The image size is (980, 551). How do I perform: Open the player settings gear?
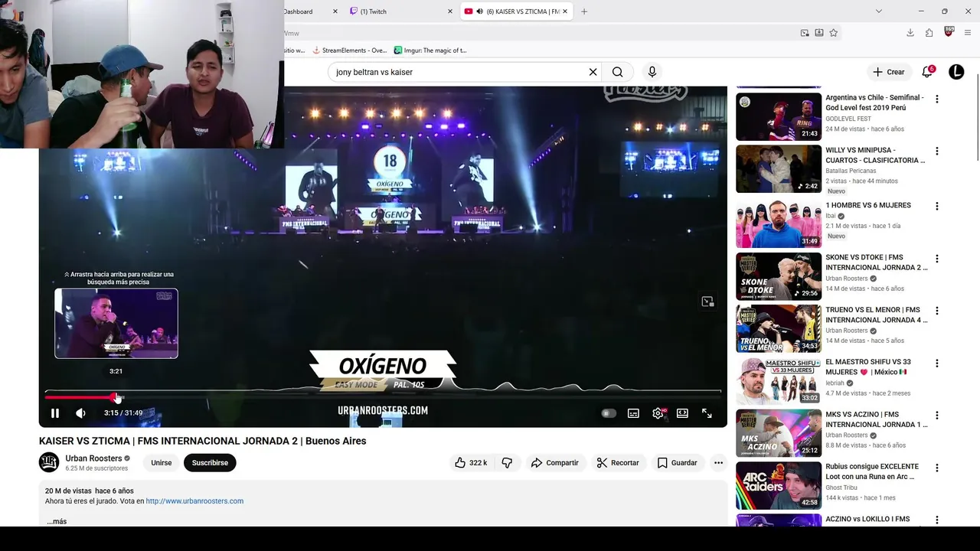pyautogui.click(x=658, y=413)
